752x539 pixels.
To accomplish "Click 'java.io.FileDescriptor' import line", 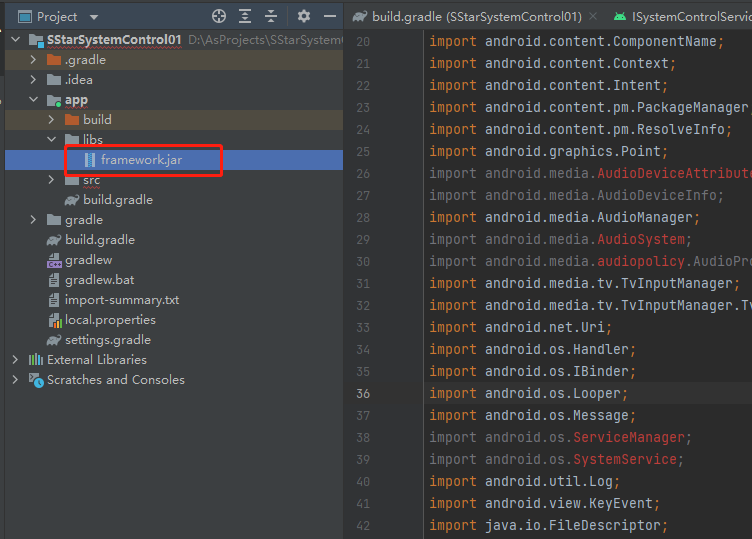I will pos(573,526).
